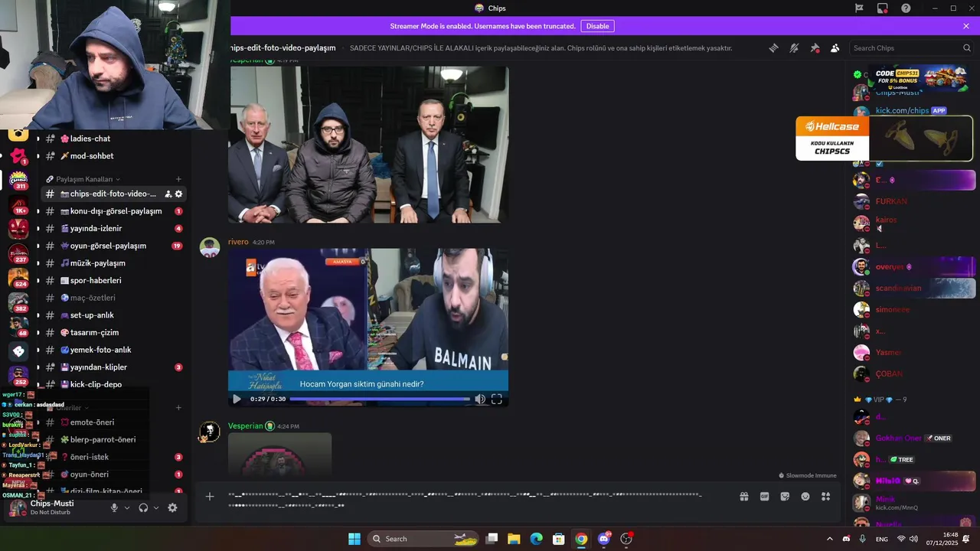This screenshot has width=980, height=551.
Task: Edit chips-edit-foto-video channel settings gear
Action: point(179,194)
